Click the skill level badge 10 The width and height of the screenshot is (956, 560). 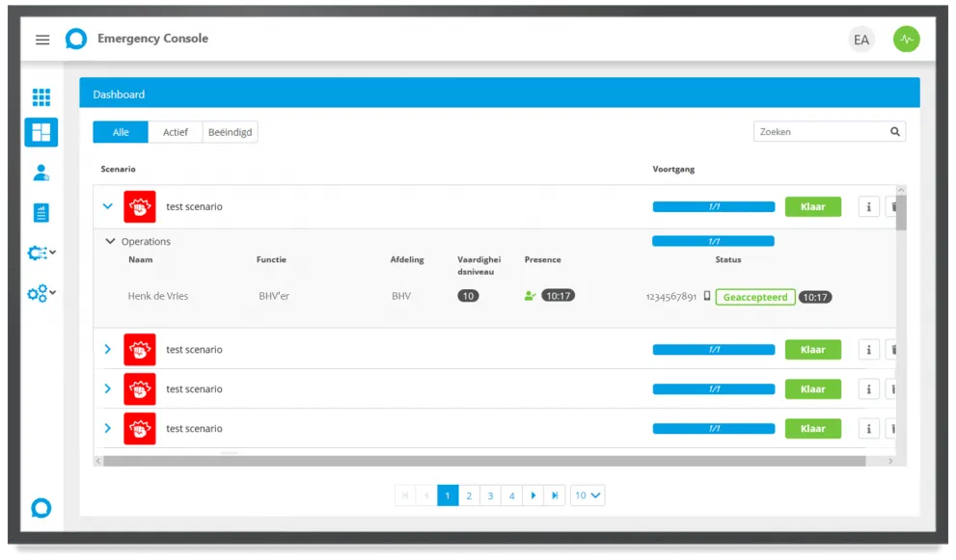(468, 296)
